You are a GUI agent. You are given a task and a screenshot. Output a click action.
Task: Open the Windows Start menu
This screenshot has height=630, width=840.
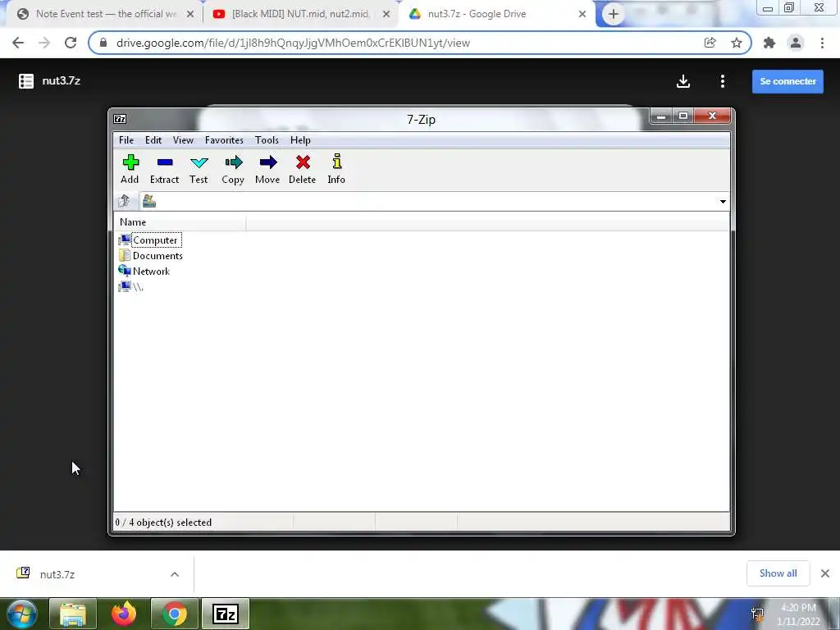click(x=21, y=614)
